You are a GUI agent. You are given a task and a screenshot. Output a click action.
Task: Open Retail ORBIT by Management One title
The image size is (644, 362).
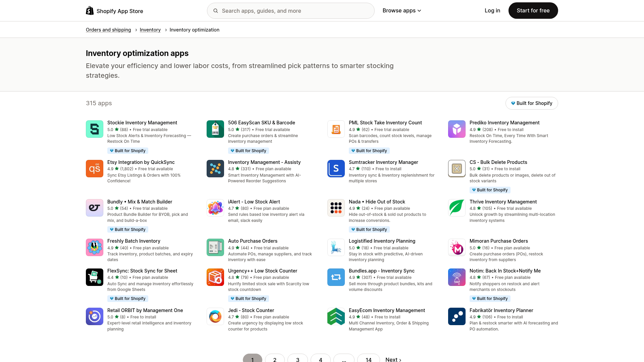coord(145,310)
